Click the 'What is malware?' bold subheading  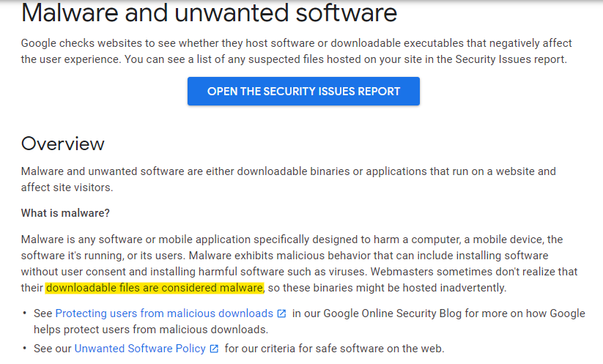point(65,213)
